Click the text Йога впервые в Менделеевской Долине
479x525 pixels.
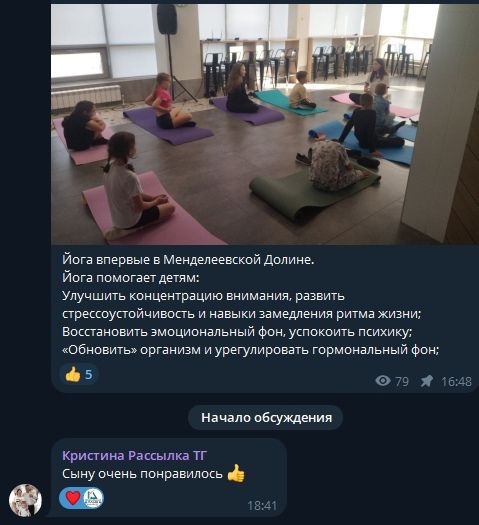click(188, 260)
